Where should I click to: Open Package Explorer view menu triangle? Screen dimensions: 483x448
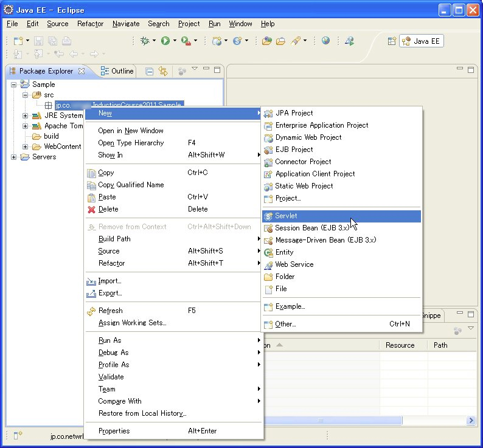coord(195,68)
